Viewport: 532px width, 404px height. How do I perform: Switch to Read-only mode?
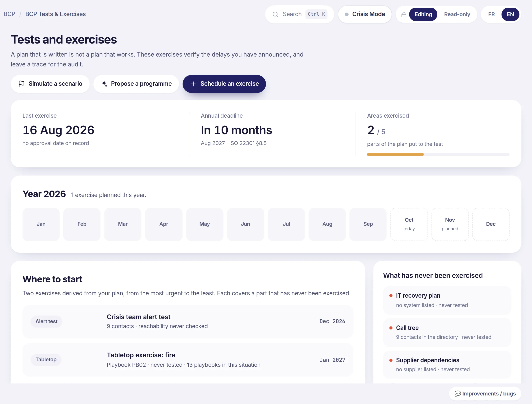point(457,14)
